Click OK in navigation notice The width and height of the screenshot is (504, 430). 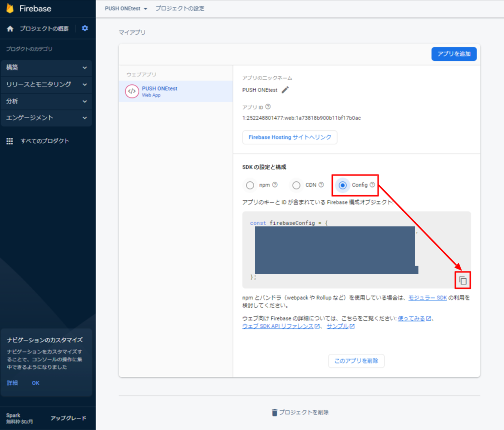coord(36,383)
